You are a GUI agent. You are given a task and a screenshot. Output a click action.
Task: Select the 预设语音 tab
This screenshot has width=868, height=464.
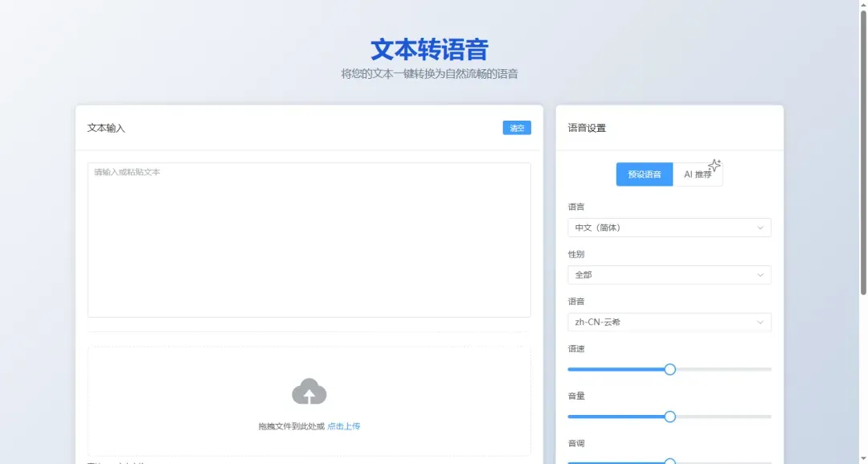pos(644,174)
